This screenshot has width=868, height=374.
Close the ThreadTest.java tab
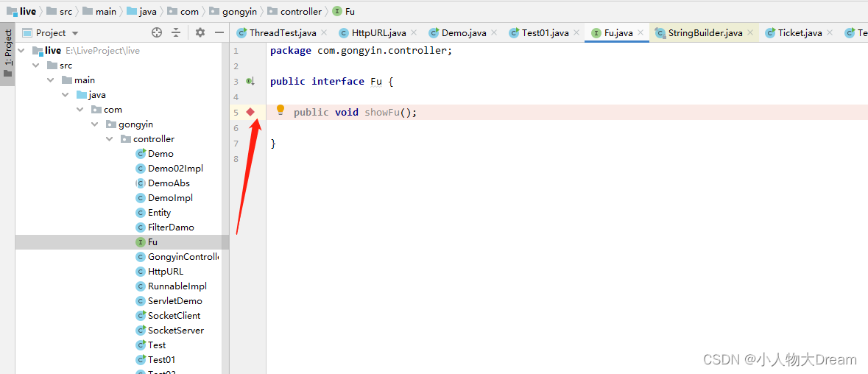coord(325,32)
